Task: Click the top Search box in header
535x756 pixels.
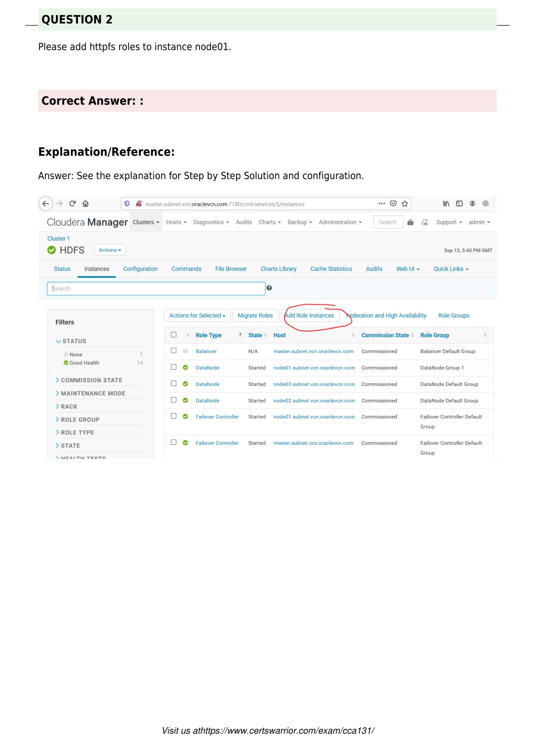Action: (x=388, y=222)
